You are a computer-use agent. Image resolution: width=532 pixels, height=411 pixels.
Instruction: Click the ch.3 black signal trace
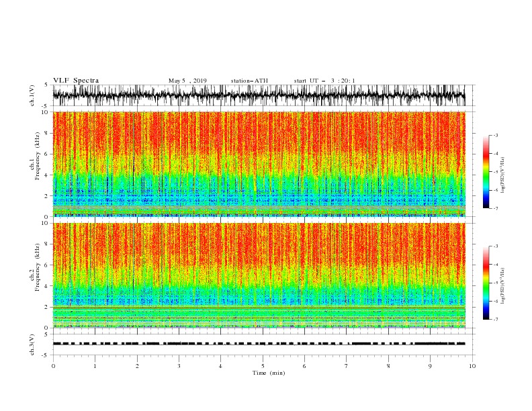pyautogui.click(x=259, y=344)
